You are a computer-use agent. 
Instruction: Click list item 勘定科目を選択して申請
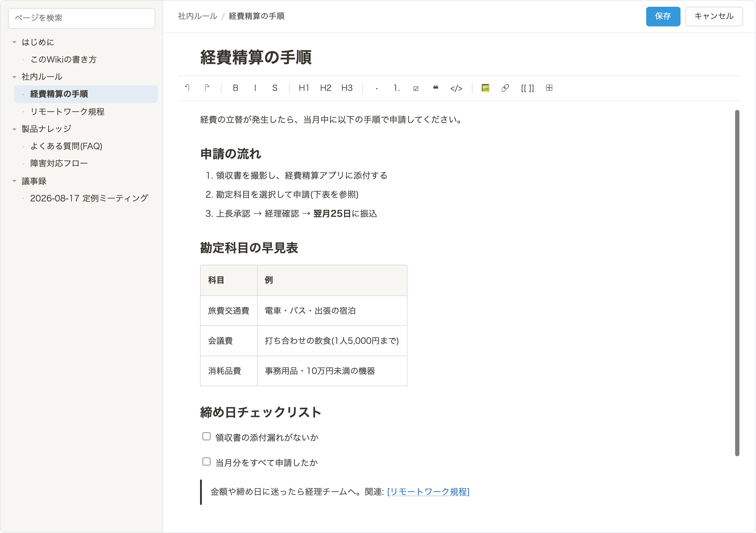[x=287, y=195]
